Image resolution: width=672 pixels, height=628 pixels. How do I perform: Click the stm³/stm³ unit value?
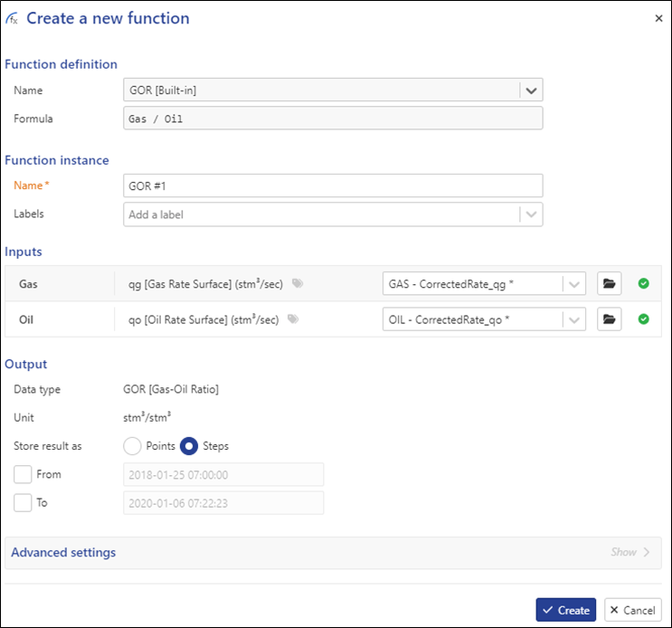click(147, 417)
